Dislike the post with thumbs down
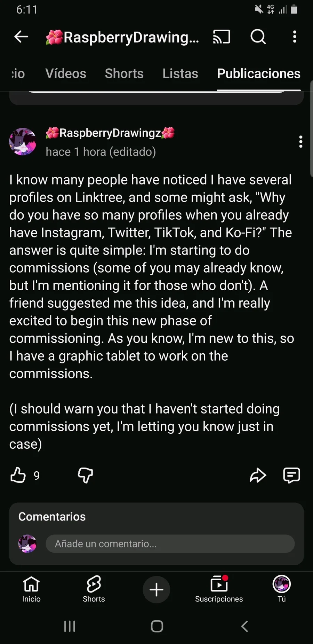The image size is (313, 644). point(85,475)
